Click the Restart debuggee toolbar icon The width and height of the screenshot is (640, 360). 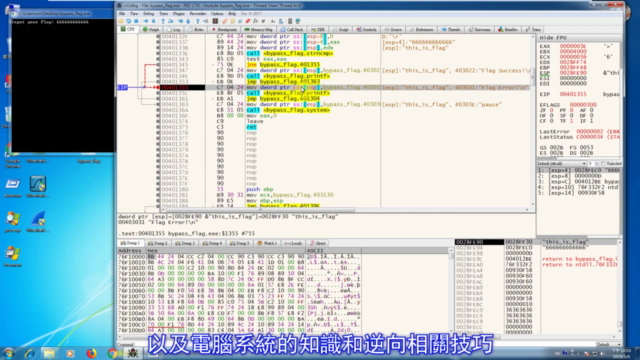click(x=128, y=21)
